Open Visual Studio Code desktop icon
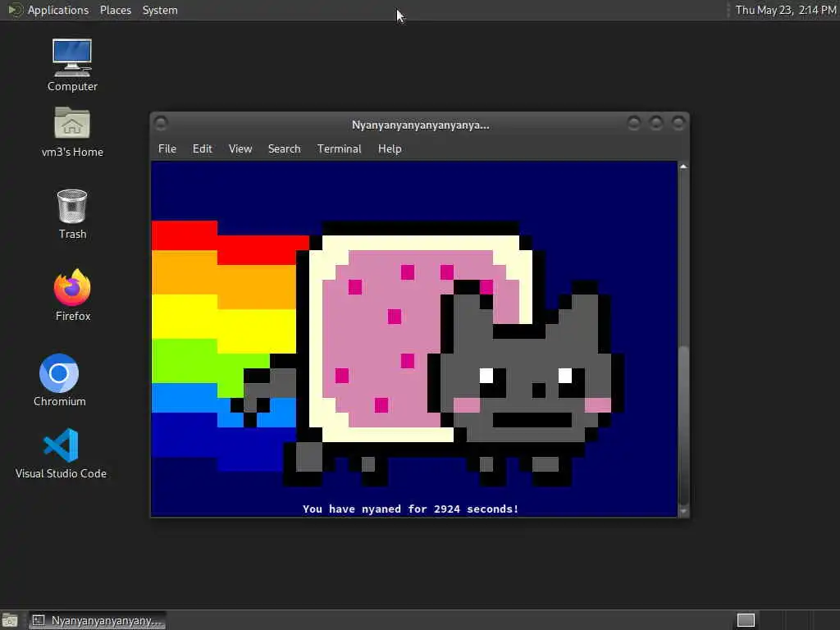Screen dimensions: 840x630 coord(61,453)
